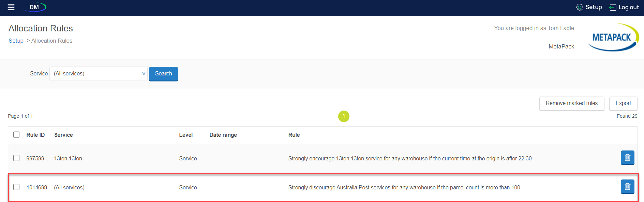Screen dimensions: 644x202
Task: Click the Found 29 results count
Action: tap(627, 116)
